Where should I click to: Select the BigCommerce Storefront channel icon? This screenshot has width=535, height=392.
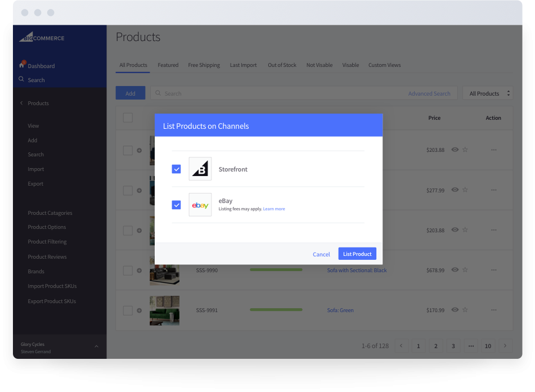pos(200,169)
